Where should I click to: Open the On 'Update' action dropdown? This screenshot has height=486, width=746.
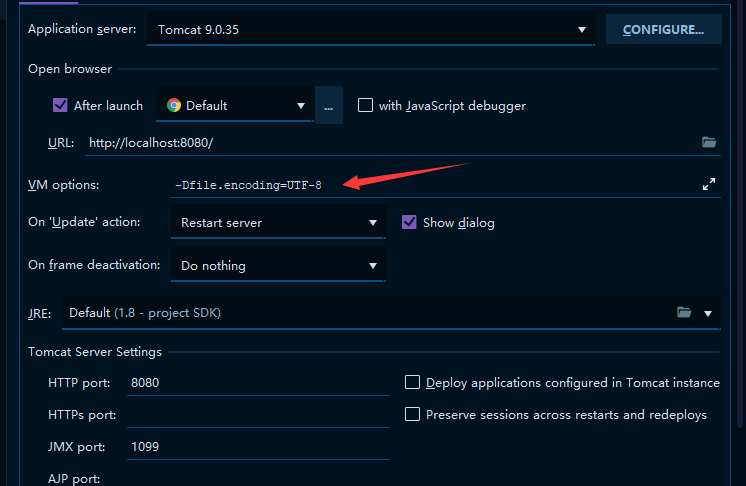pos(278,222)
